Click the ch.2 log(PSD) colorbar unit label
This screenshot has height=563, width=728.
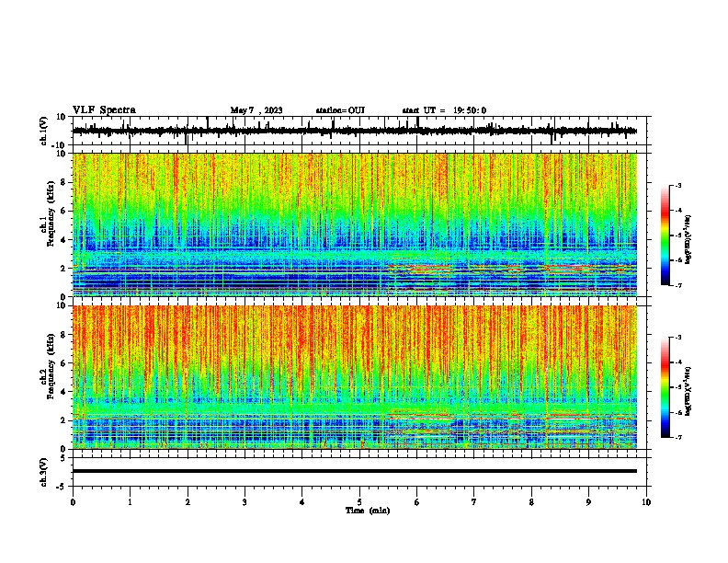coord(688,391)
